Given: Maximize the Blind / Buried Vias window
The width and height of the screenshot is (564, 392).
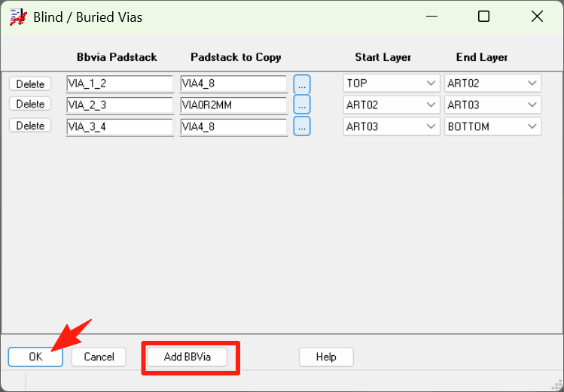Looking at the screenshot, I should (x=483, y=17).
